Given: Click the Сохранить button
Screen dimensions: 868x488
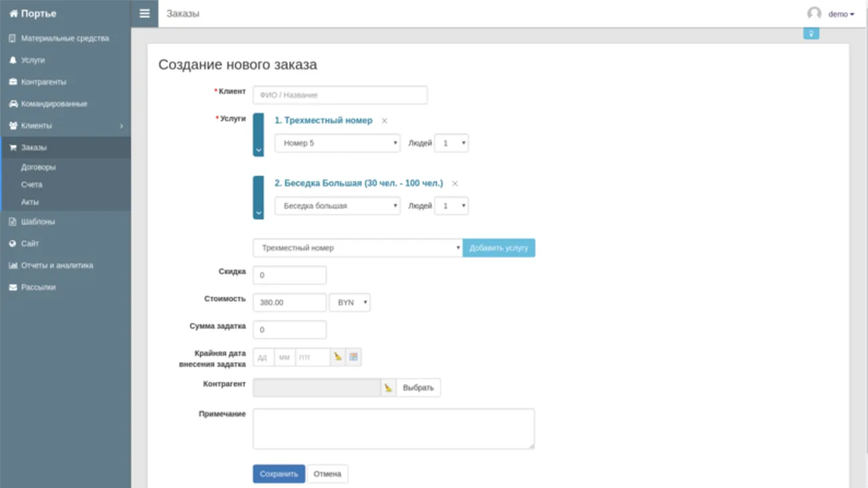Looking at the screenshot, I should pyautogui.click(x=278, y=474).
